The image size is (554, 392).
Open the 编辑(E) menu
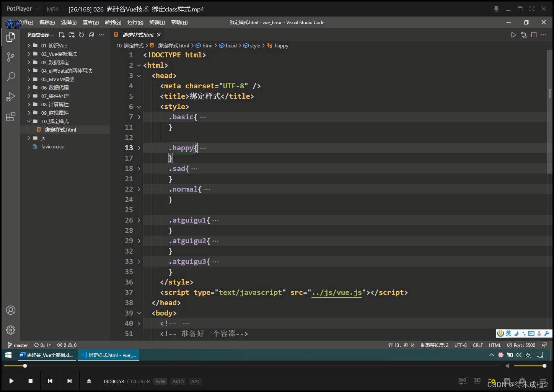coord(47,23)
